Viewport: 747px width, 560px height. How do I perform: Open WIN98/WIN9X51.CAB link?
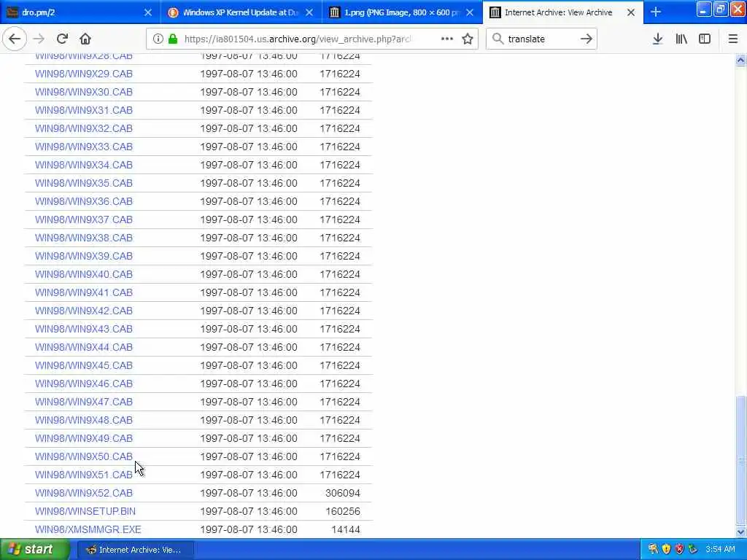coord(83,475)
